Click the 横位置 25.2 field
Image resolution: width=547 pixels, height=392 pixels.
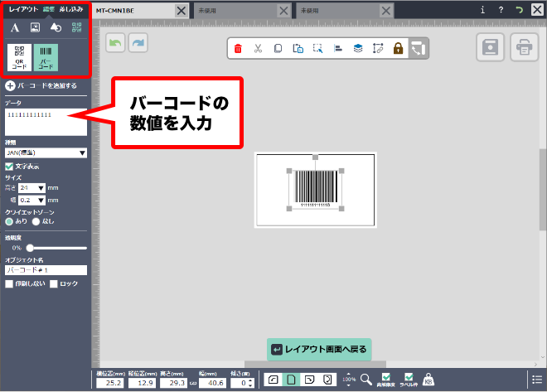tap(110, 383)
